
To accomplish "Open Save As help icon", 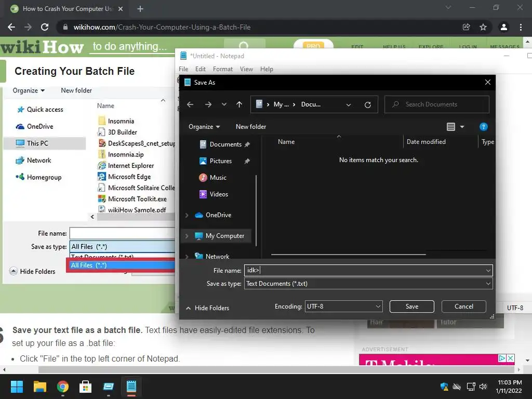I will click(x=484, y=127).
